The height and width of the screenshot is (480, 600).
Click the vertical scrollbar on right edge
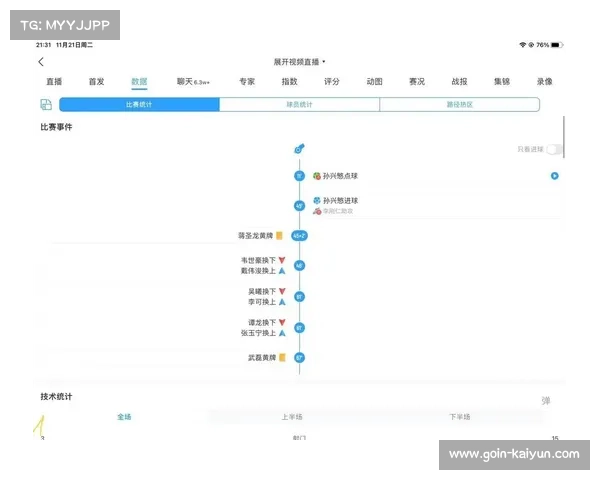[x=564, y=137]
